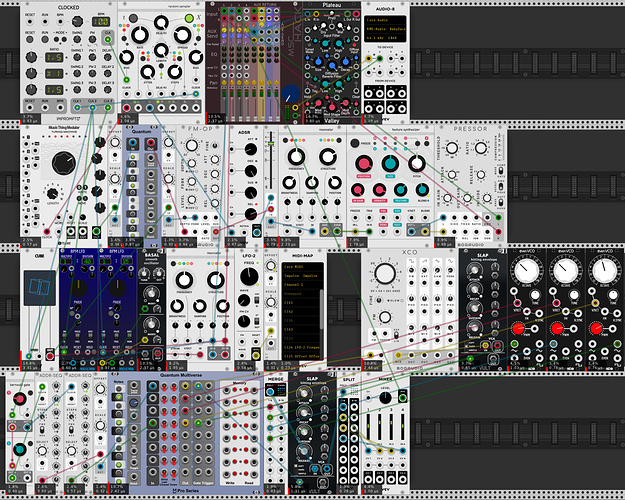Move the green-handled fader beside ADSR
The image size is (625, 500).
click(x=271, y=144)
